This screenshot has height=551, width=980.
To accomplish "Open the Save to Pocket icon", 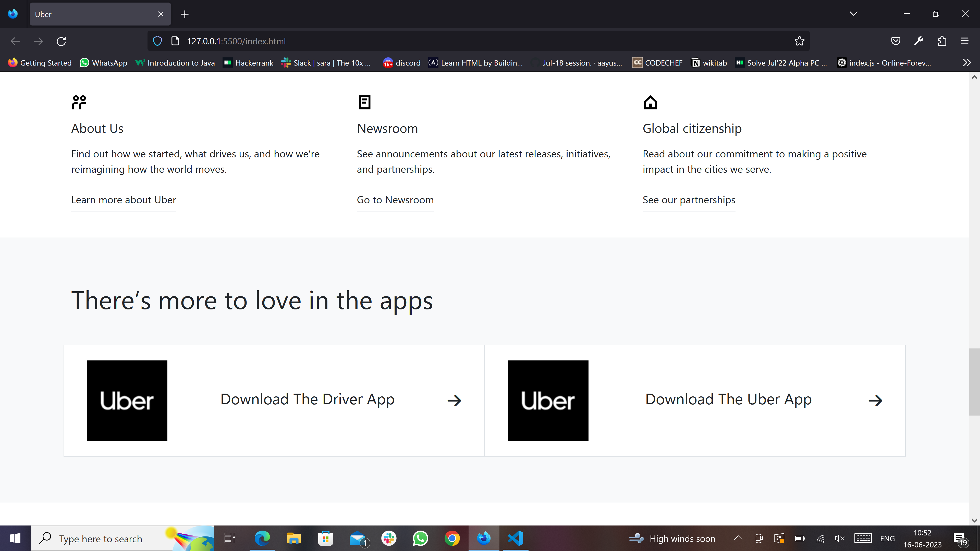I will click(x=896, y=41).
